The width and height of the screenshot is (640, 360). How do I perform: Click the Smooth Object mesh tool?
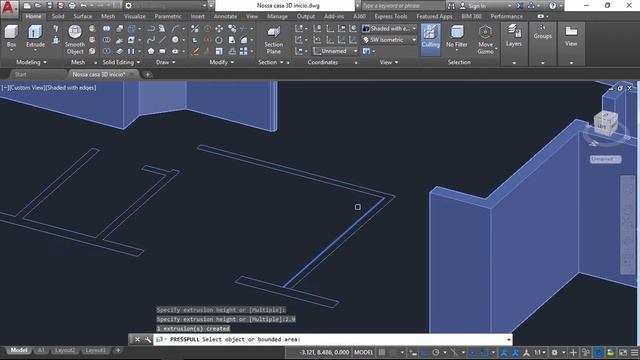click(x=75, y=40)
